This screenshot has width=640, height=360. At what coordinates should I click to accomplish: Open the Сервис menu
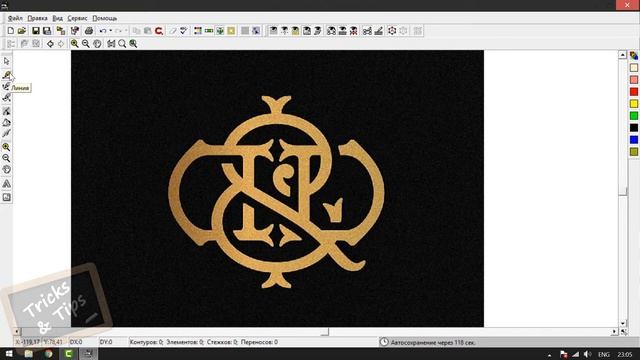click(78, 18)
